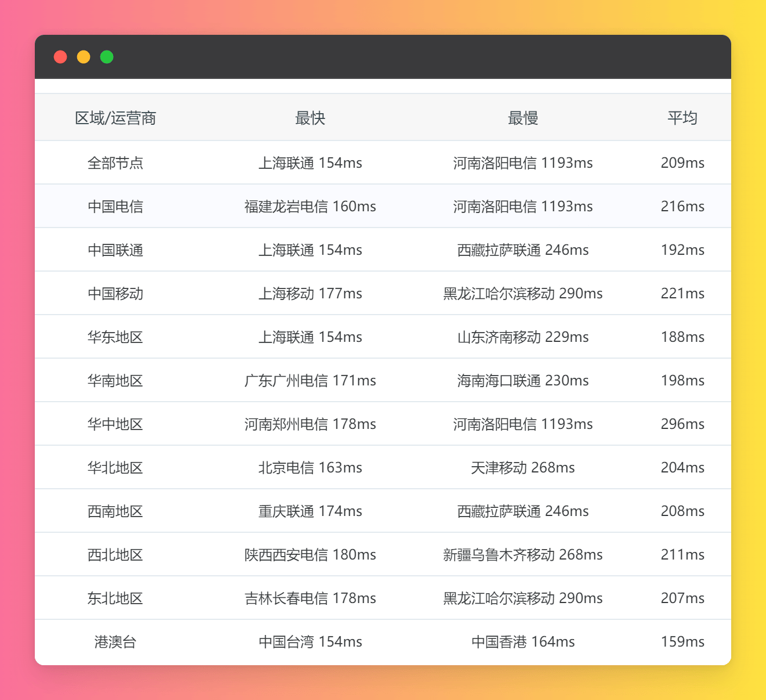
Task: Click the 最慢 column header
Action: [523, 118]
